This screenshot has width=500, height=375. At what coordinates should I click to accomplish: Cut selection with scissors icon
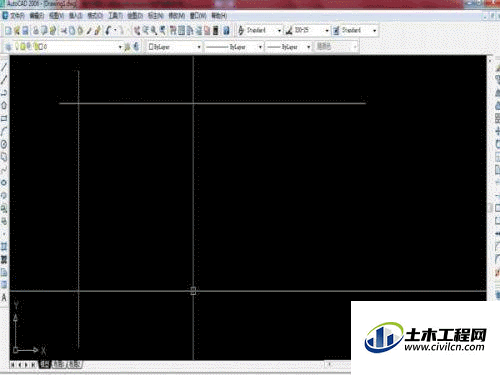click(x=63, y=31)
